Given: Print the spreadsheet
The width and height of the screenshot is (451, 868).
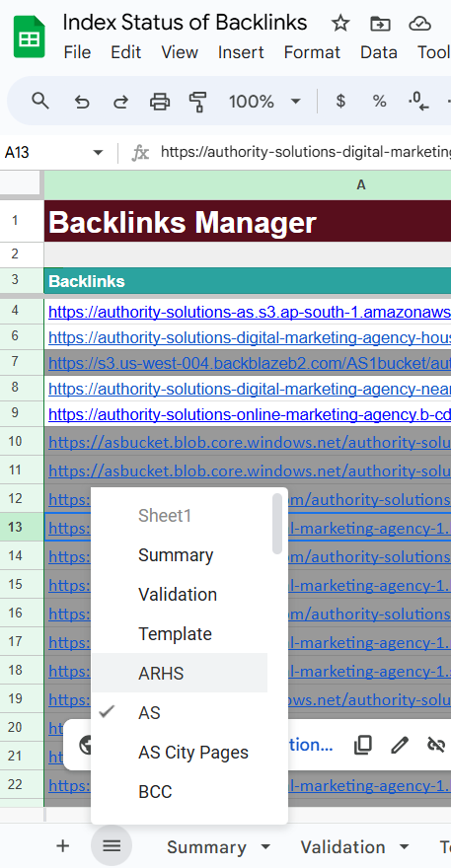Looking at the screenshot, I should pos(160,102).
